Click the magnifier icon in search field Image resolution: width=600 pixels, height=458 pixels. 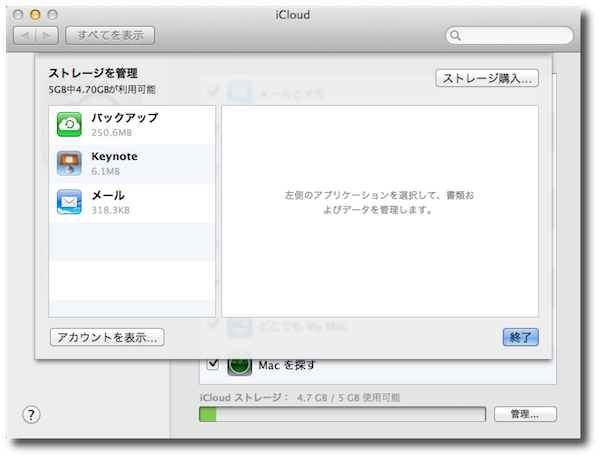(x=455, y=36)
